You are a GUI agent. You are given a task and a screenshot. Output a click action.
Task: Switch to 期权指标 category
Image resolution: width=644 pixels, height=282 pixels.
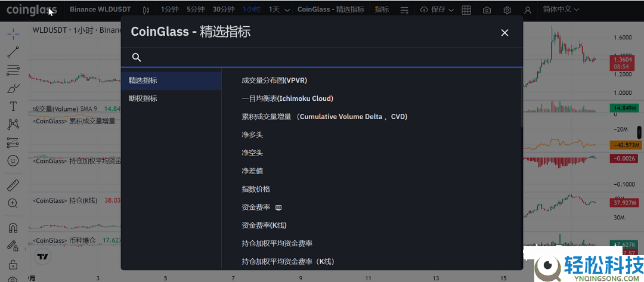tap(143, 98)
